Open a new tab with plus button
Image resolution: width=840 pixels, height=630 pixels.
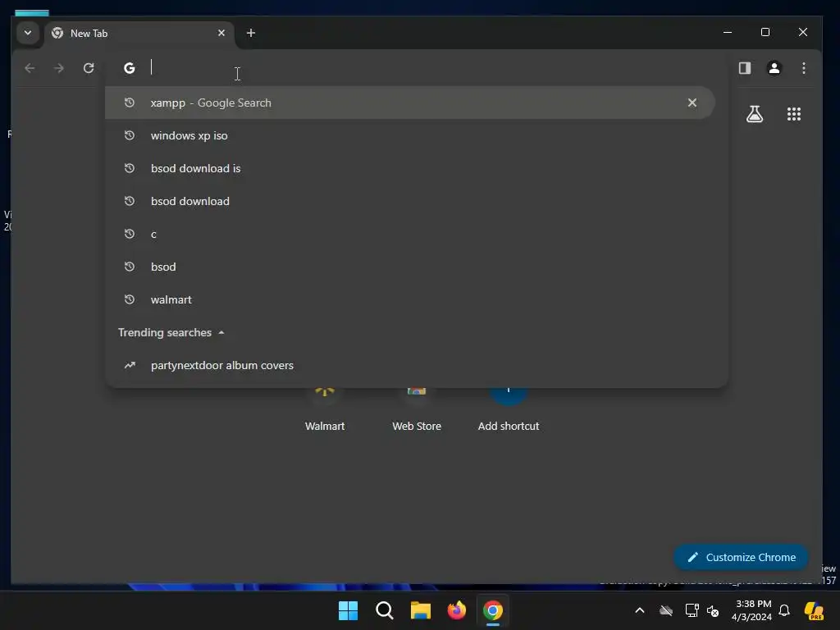click(x=251, y=33)
